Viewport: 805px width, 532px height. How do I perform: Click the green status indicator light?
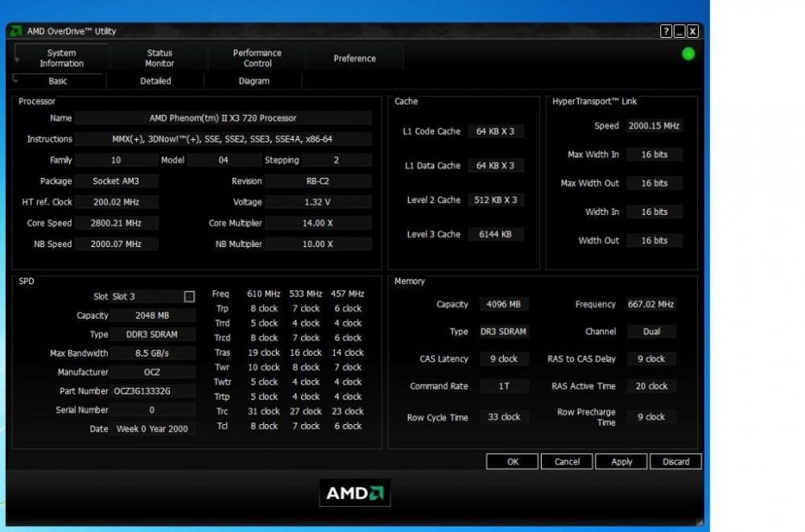[688, 54]
